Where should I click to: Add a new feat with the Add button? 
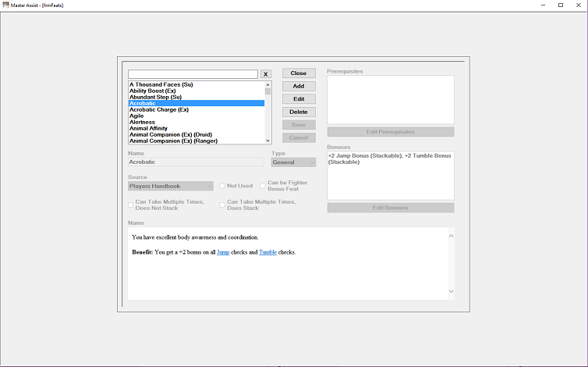299,86
